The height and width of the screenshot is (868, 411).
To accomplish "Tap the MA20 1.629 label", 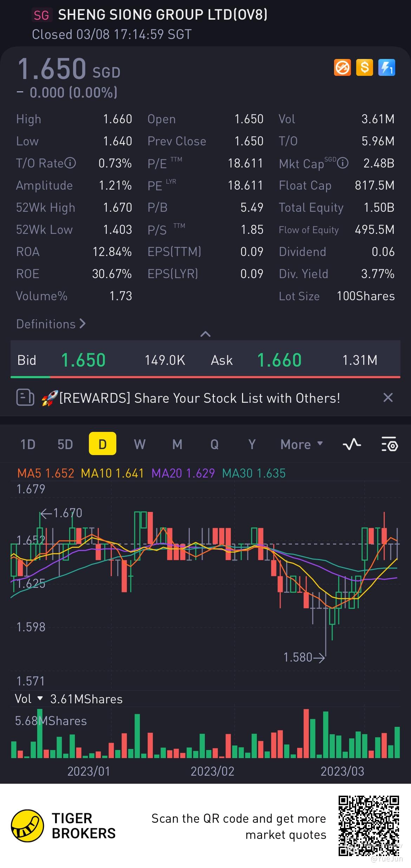I will coord(183,473).
